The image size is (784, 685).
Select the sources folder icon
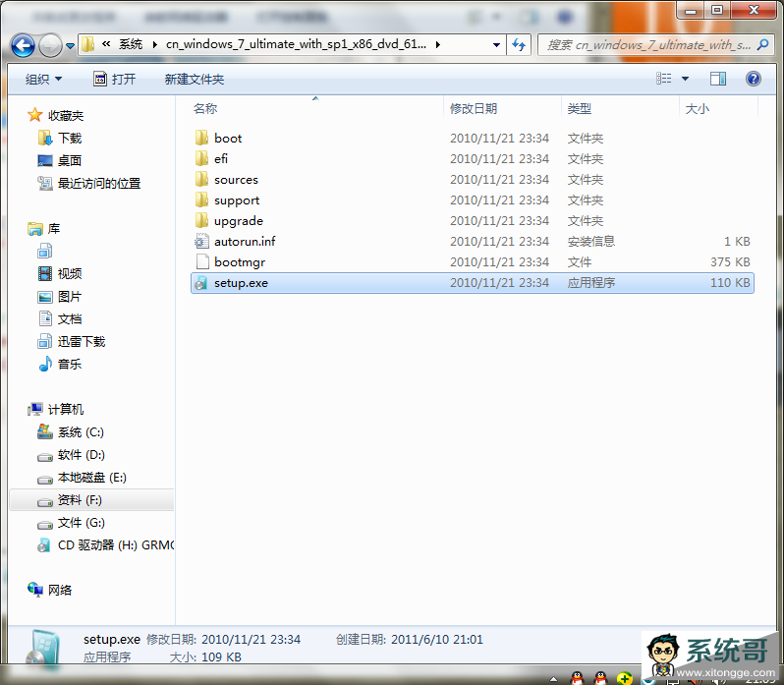(x=202, y=179)
